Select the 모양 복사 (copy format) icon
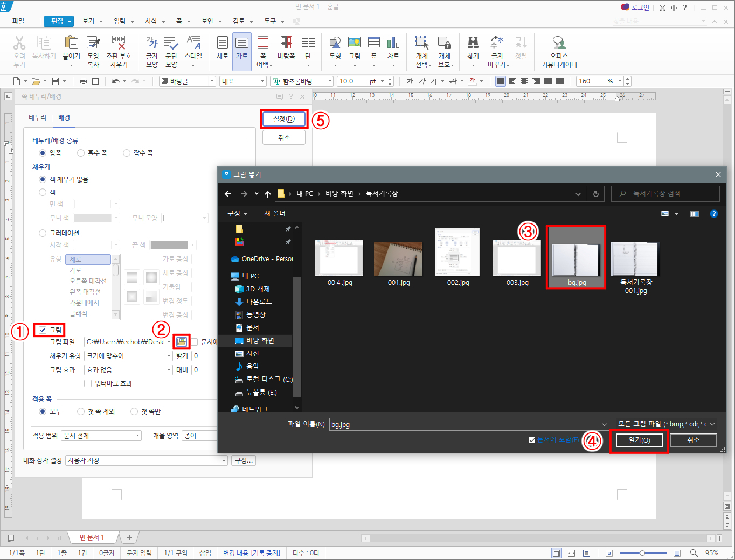The height and width of the screenshot is (560, 735). coord(93,43)
